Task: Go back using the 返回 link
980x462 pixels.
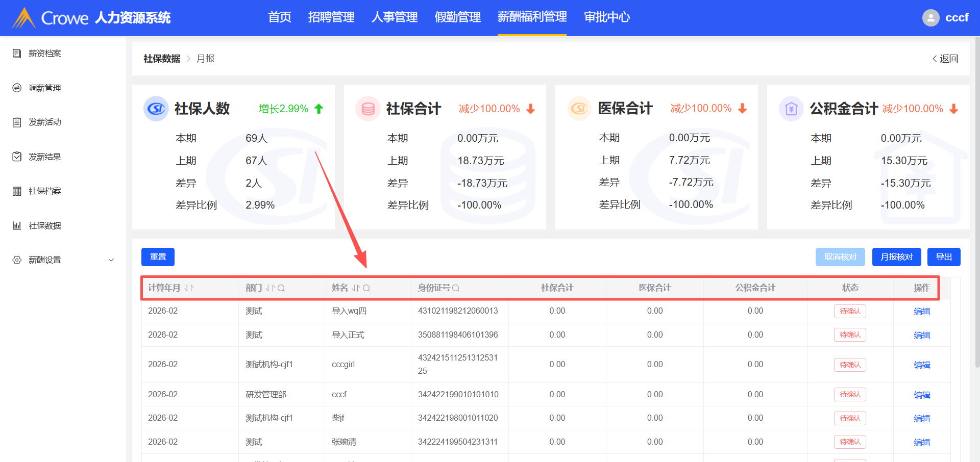Action: (x=945, y=59)
